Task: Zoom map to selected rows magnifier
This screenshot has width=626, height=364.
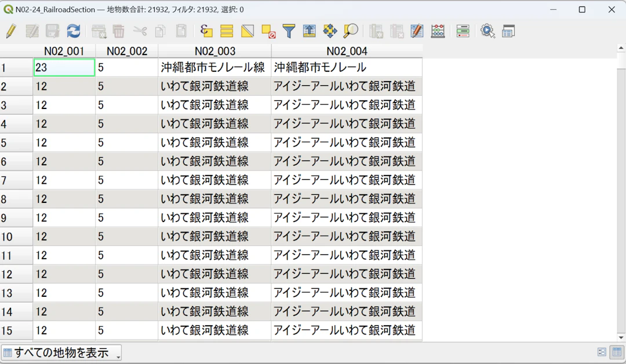Action: pyautogui.click(x=351, y=31)
